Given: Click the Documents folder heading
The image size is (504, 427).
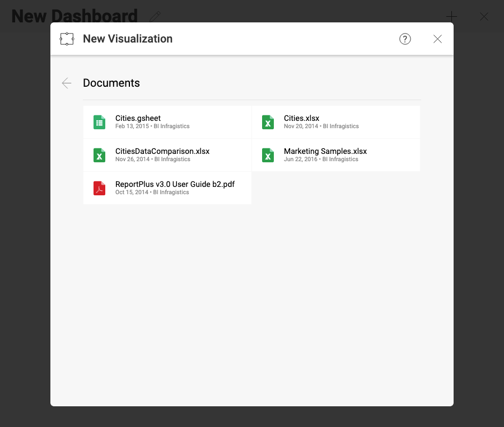Looking at the screenshot, I should 111,83.
